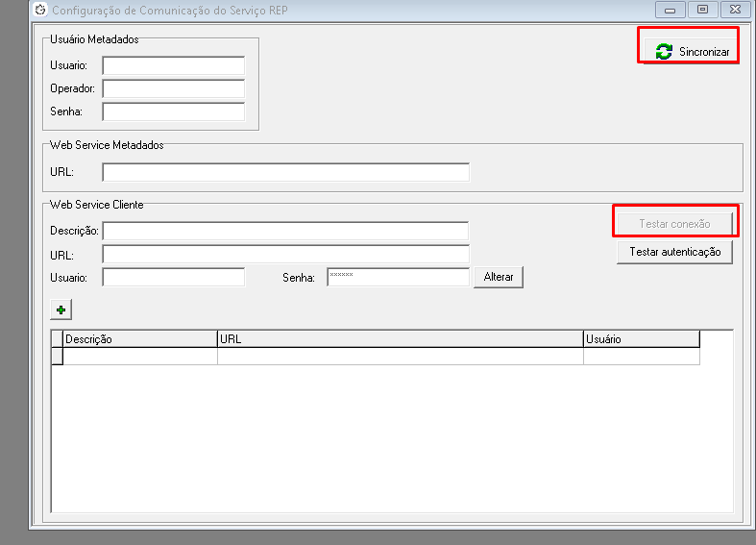Maximize the Configuração de Comunicação window
The height and width of the screenshot is (545, 756).
(x=702, y=10)
